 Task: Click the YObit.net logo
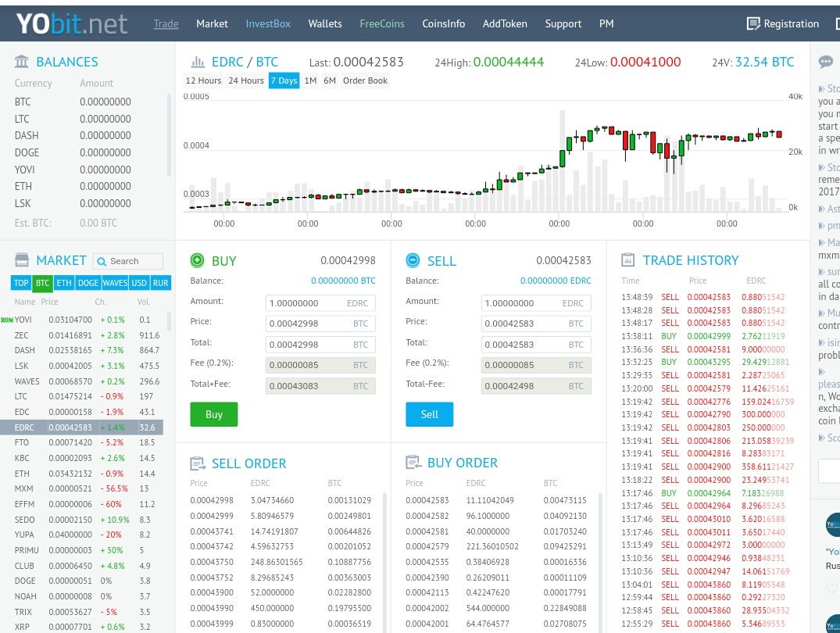click(x=72, y=23)
